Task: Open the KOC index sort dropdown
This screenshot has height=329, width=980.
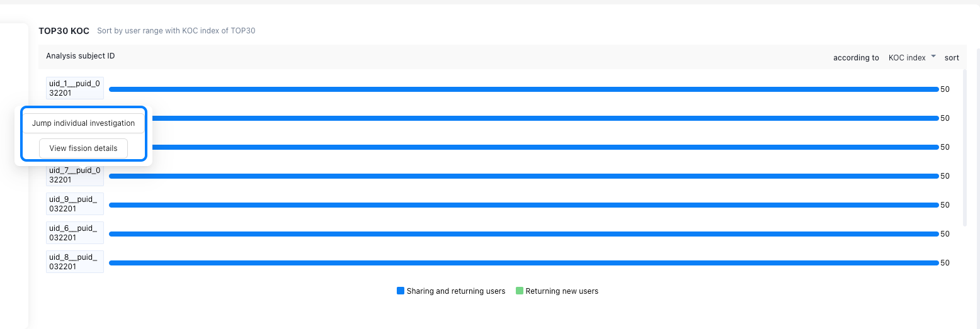Action: [912, 57]
